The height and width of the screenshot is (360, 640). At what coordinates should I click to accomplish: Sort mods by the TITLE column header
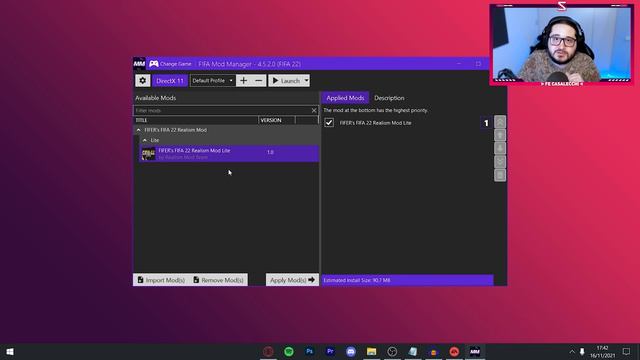click(x=196, y=120)
